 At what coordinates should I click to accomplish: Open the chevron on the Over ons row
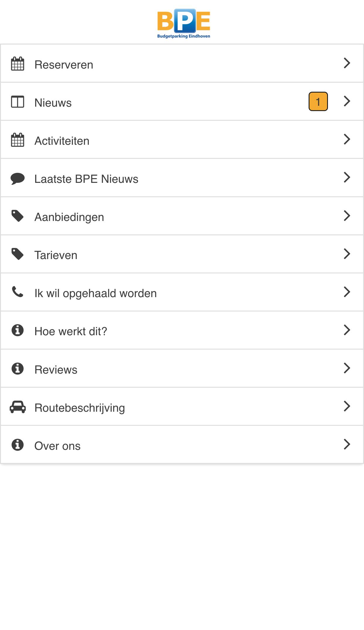pyautogui.click(x=347, y=444)
